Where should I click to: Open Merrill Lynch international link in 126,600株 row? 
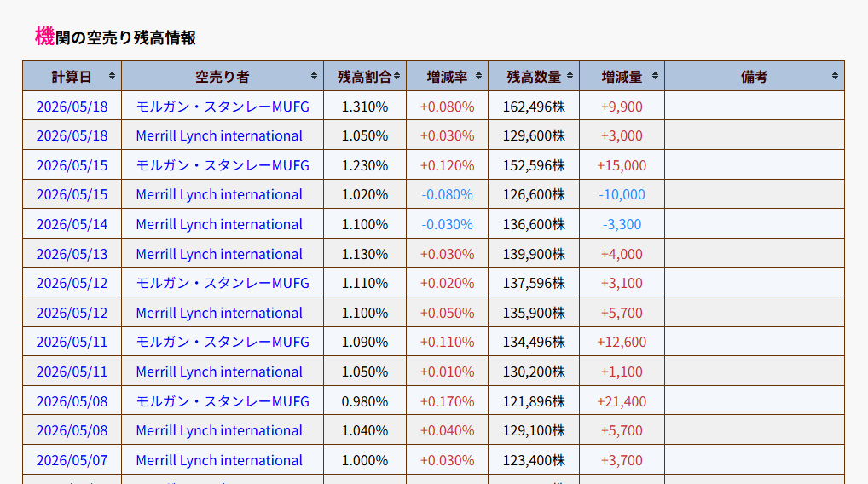[x=219, y=194]
